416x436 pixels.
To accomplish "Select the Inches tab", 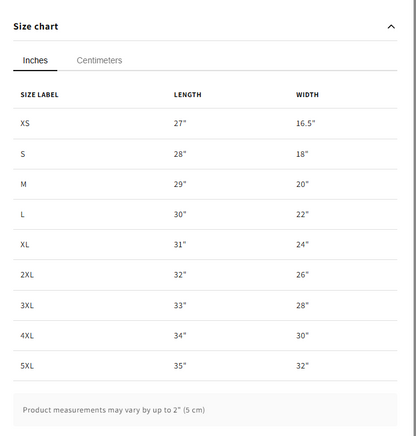I will pos(35,60).
